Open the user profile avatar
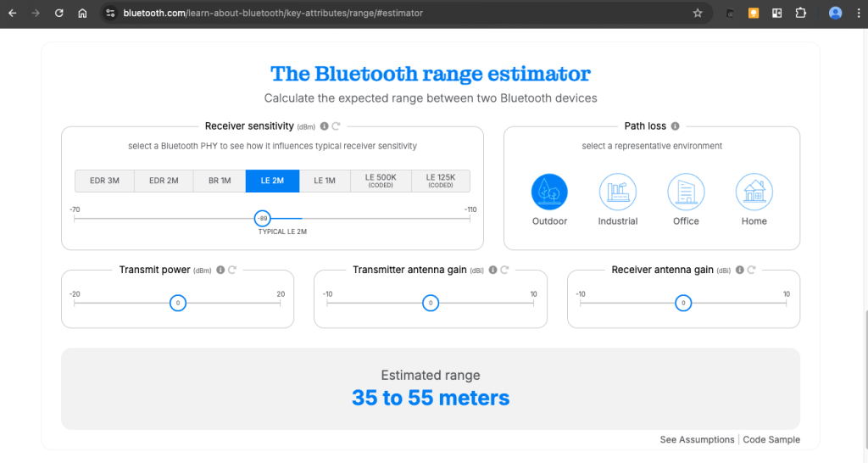Screen dimensions: 868x463 (835, 13)
